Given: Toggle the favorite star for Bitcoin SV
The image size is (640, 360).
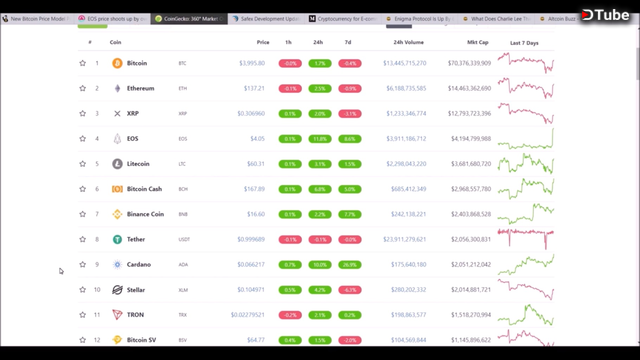Looking at the screenshot, I should coord(82,340).
